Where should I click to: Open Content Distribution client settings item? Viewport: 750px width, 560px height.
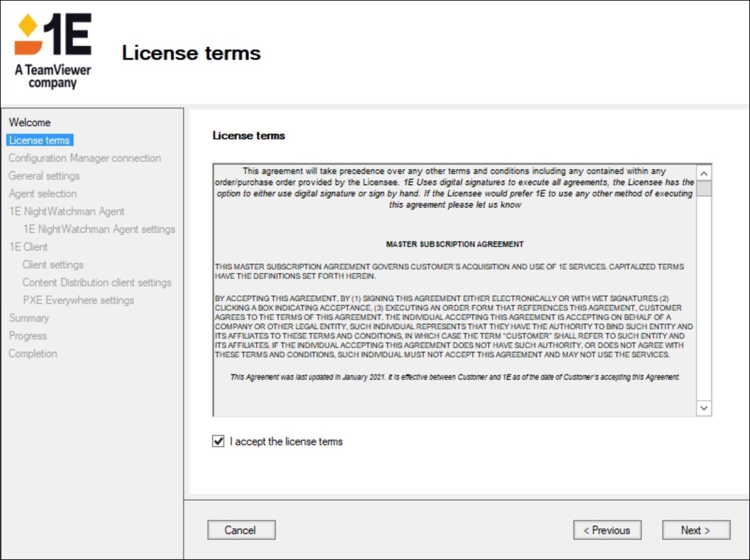coord(97,282)
